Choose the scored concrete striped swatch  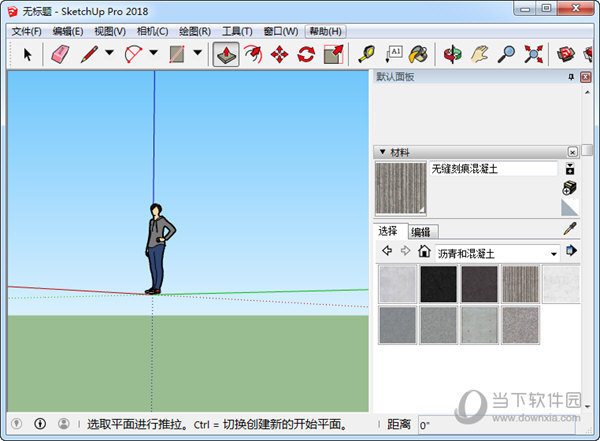pyautogui.click(x=520, y=284)
